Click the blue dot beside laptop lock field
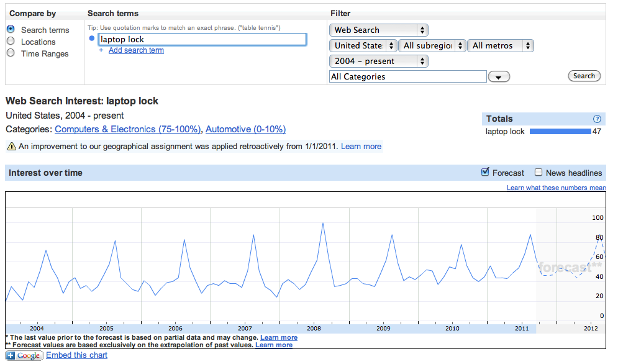Viewport: 618px width, 364px height. pyautogui.click(x=92, y=39)
